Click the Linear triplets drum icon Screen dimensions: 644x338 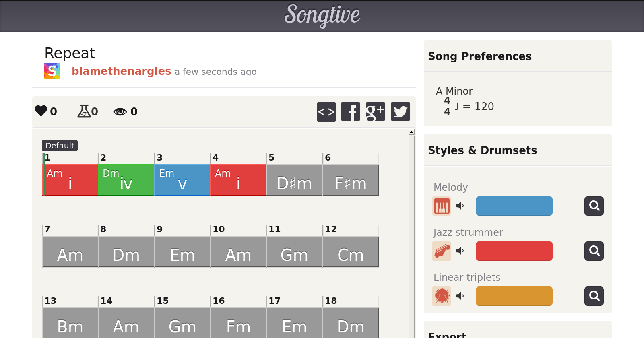pos(442,296)
